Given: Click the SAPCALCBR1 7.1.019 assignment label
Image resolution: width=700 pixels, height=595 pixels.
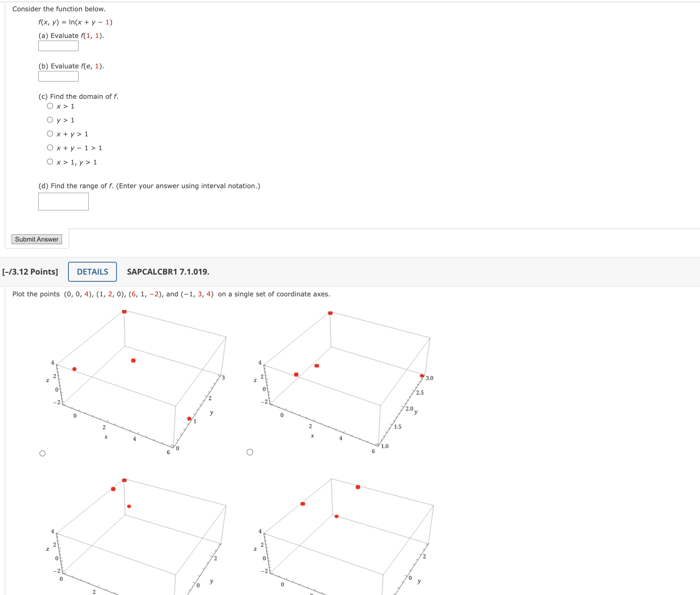Looking at the screenshot, I should click(x=168, y=272).
